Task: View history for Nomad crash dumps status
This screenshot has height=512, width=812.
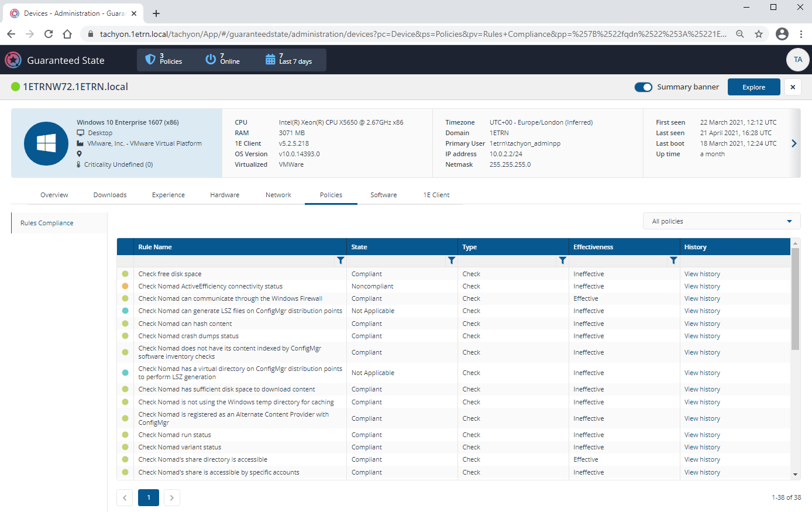Action: coord(702,336)
